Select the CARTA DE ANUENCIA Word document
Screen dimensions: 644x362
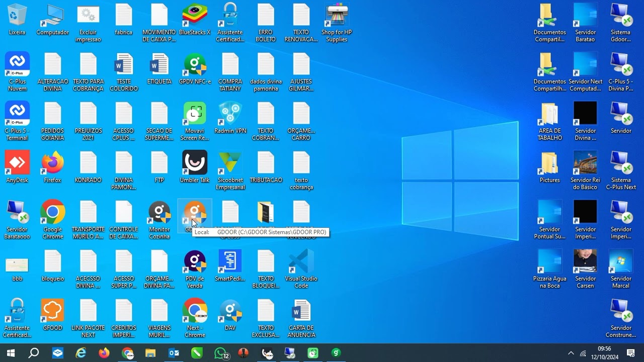pyautogui.click(x=301, y=319)
